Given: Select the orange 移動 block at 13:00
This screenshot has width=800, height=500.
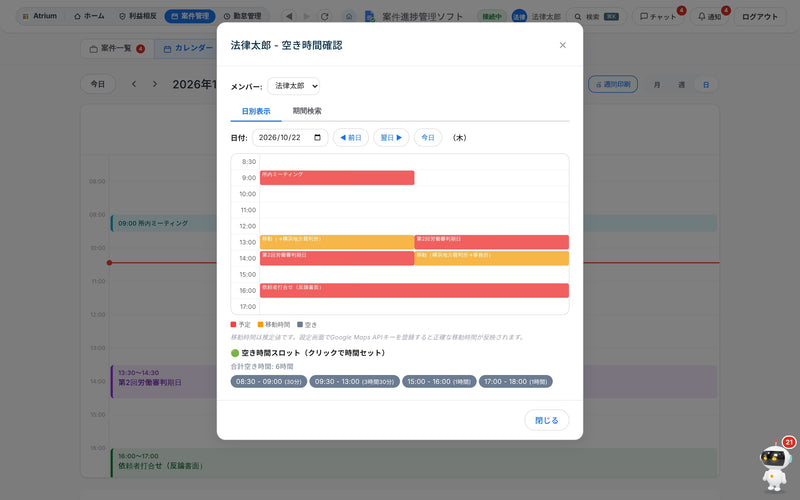Looking at the screenshot, I should [x=337, y=242].
